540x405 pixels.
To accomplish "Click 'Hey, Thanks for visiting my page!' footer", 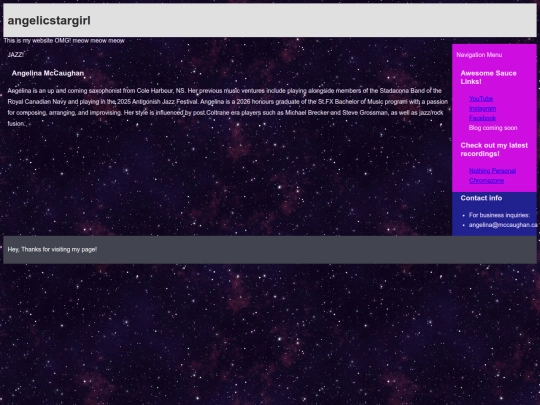I will click(x=52, y=249).
